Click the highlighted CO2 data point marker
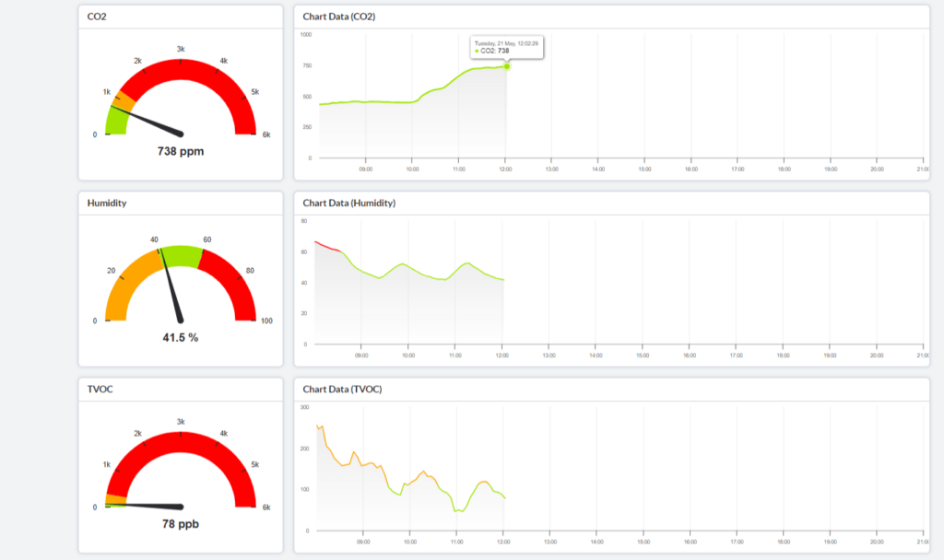The image size is (944, 560). point(507,66)
